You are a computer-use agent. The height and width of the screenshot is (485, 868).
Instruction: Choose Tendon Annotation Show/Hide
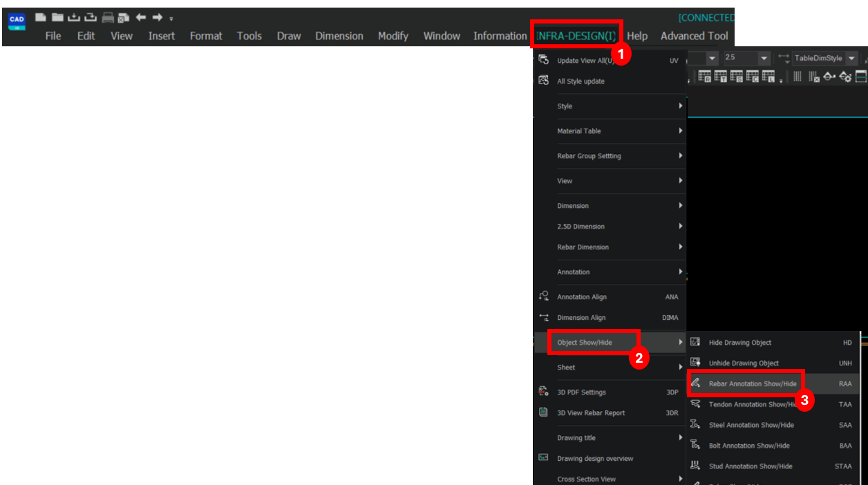773,405
